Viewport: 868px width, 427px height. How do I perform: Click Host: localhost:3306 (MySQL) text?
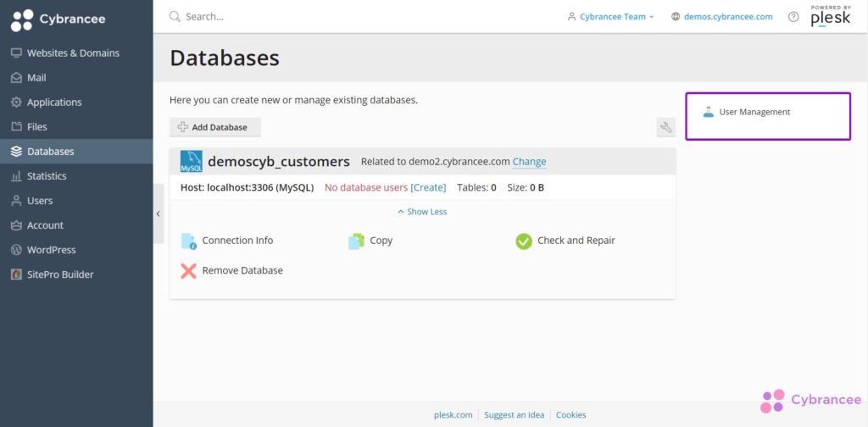(x=247, y=187)
